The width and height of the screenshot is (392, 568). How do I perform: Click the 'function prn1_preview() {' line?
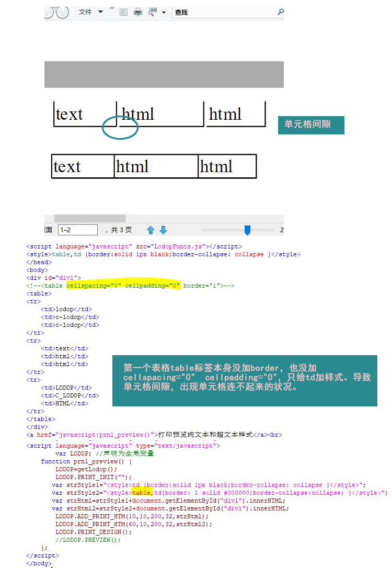pos(86,461)
